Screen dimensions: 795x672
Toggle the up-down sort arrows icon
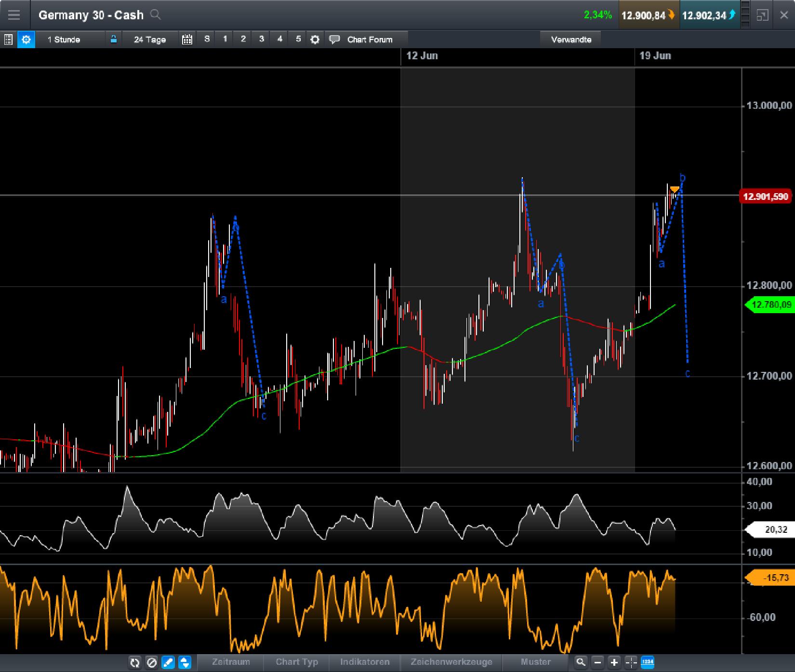pyautogui.click(x=184, y=662)
